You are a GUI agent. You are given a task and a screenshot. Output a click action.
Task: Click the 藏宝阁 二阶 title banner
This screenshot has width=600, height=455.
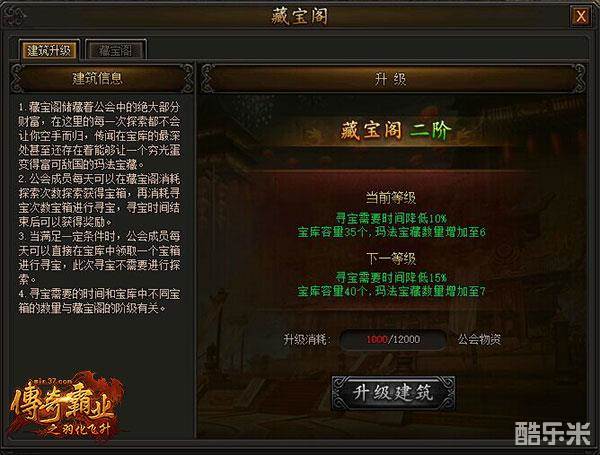pos(396,130)
